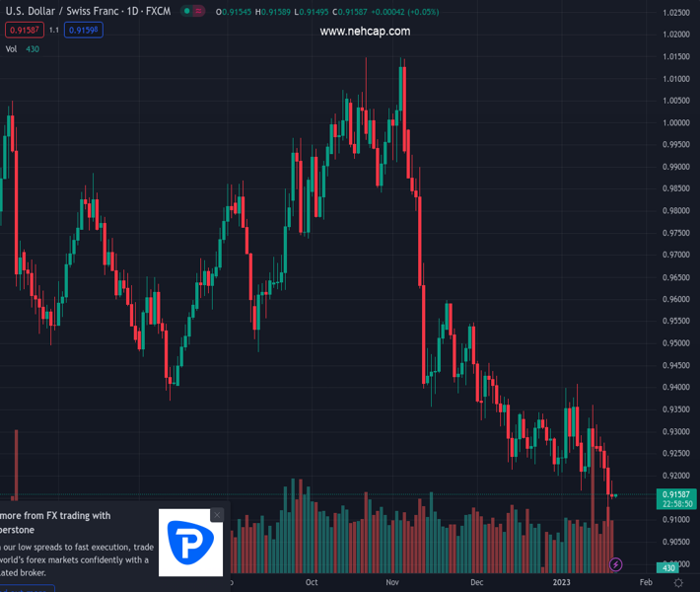This screenshot has height=592, width=700.
Task: Click the 1.00000 level on price scale
Action: [x=676, y=122]
